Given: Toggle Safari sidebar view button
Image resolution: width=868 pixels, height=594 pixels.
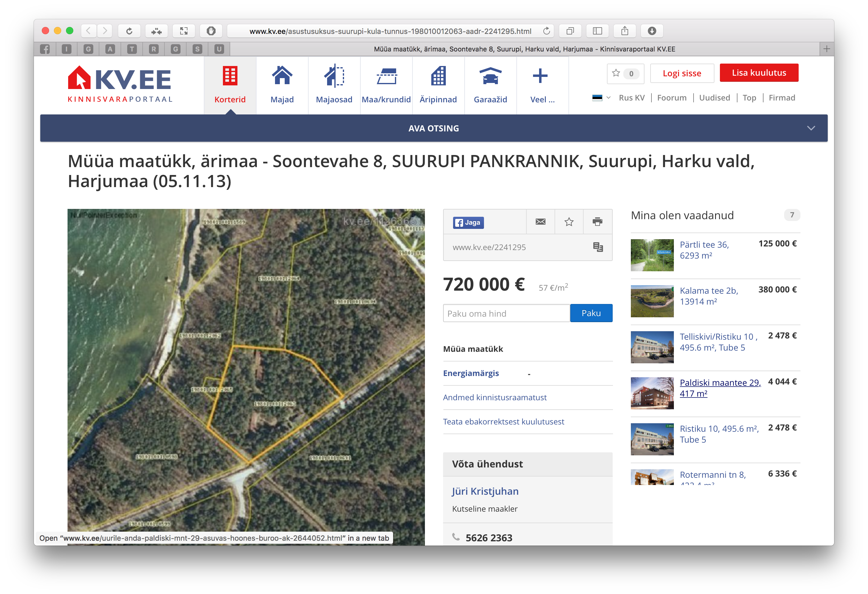Looking at the screenshot, I should click(597, 31).
